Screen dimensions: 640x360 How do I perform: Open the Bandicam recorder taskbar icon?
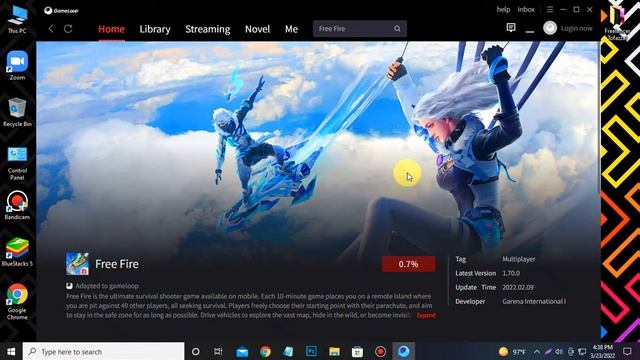point(380,351)
